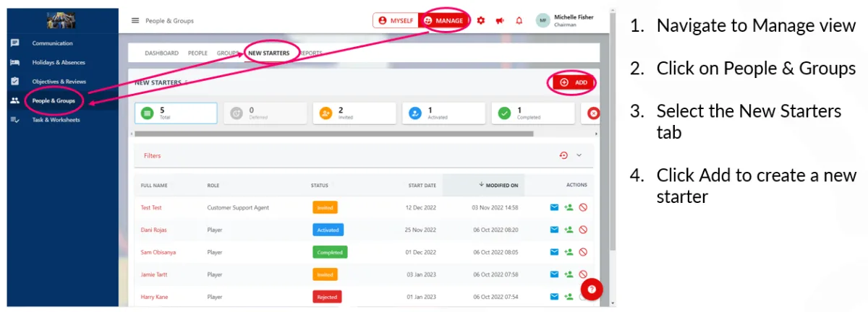Viewport: 868px width, 312px height.
Task: Reset filters with the history icon
Action: point(563,155)
